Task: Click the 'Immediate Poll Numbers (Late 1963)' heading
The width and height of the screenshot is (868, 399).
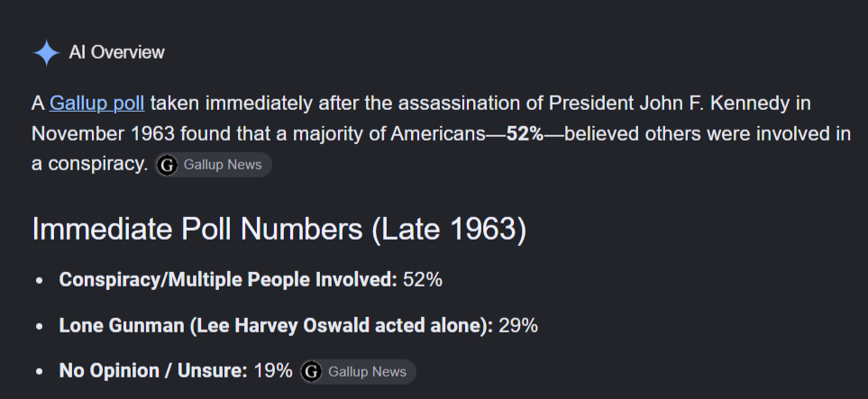Action: click(279, 229)
